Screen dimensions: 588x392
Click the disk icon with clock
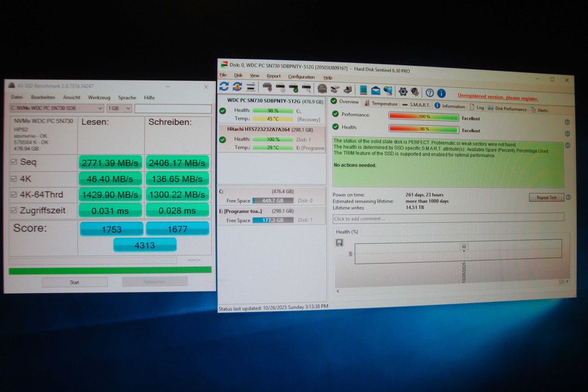(280, 88)
